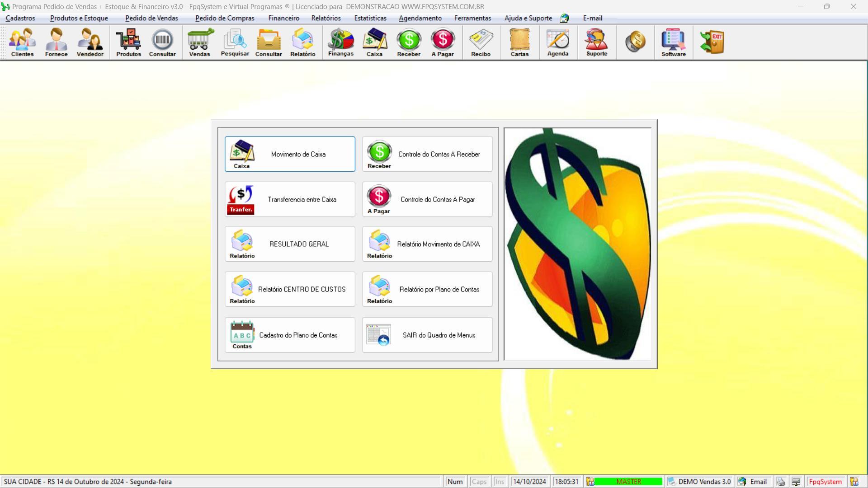This screenshot has width=868, height=488.
Task: Click the Exit door icon in toolbar
Action: [712, 42]
